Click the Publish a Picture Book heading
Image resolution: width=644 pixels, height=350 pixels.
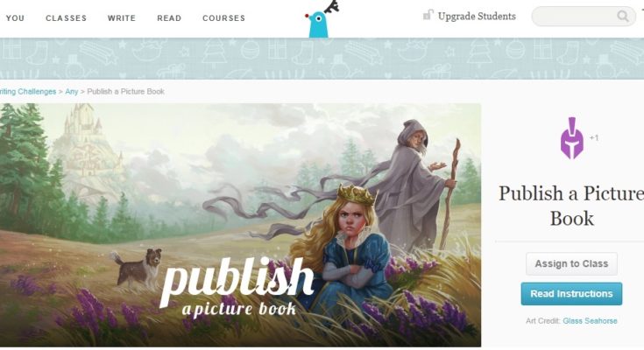click(571, 206)
